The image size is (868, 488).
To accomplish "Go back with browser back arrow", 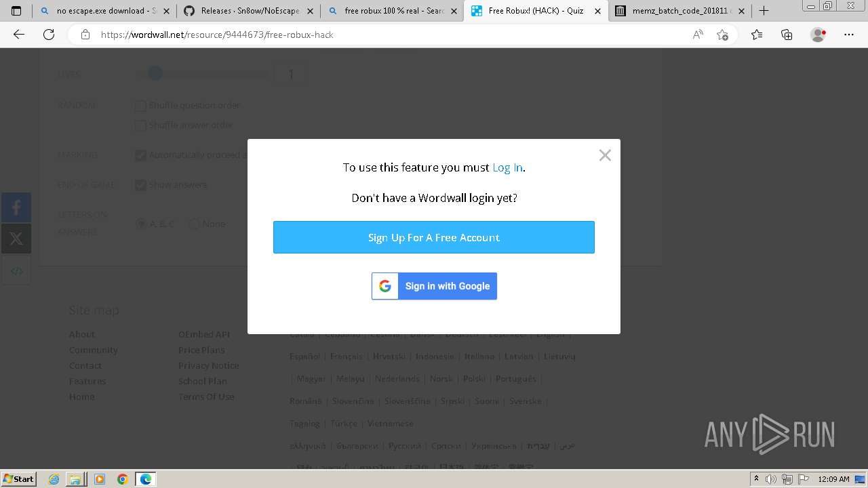I will (x=19, y=35).
